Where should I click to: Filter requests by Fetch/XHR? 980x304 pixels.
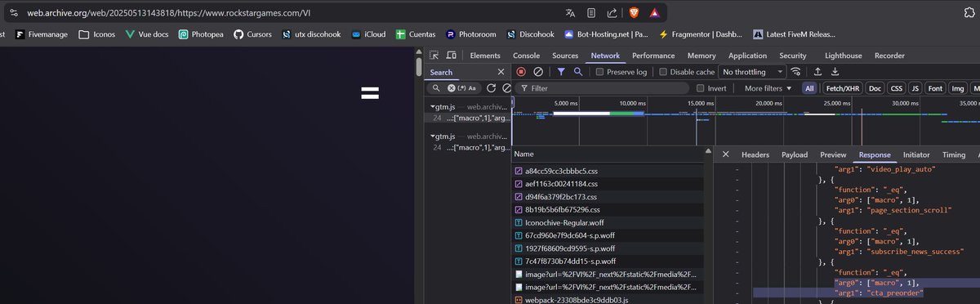tap(842, 87)
